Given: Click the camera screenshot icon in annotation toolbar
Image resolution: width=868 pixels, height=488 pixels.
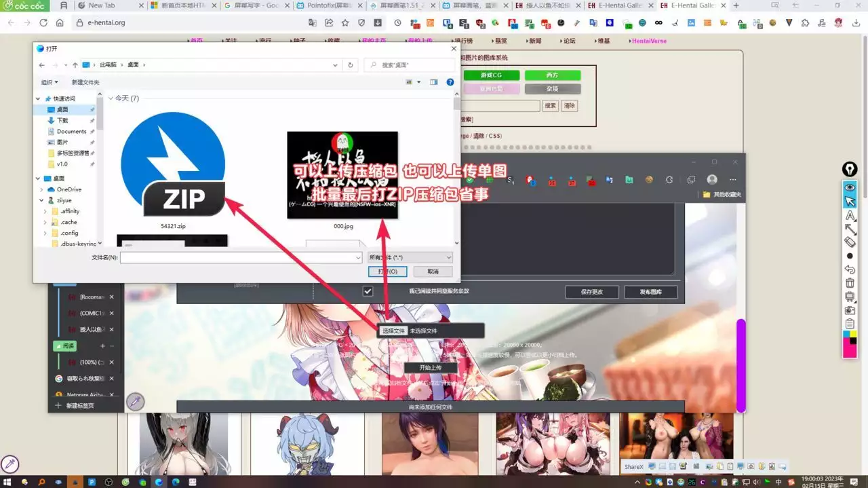Looking at the screenshot, I should pyautogui.click(x=850, y=310).
